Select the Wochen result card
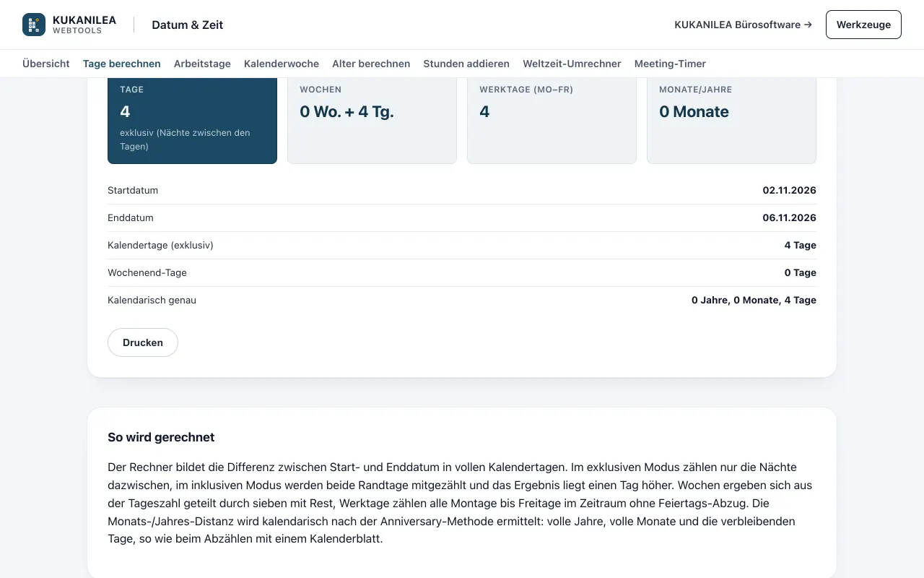This screenshot has width=924, height=578. pyautogui.click(x=372, y=120)
